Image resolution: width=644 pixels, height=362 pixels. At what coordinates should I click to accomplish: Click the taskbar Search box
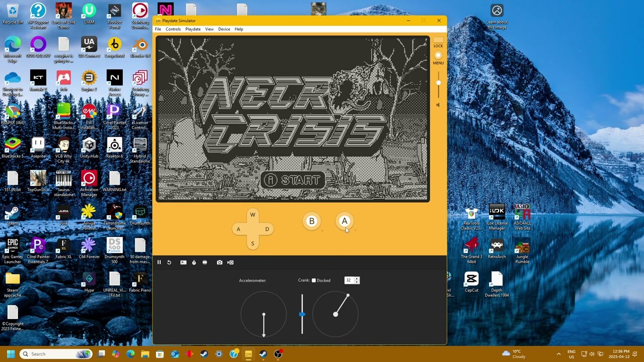point(56,354)
